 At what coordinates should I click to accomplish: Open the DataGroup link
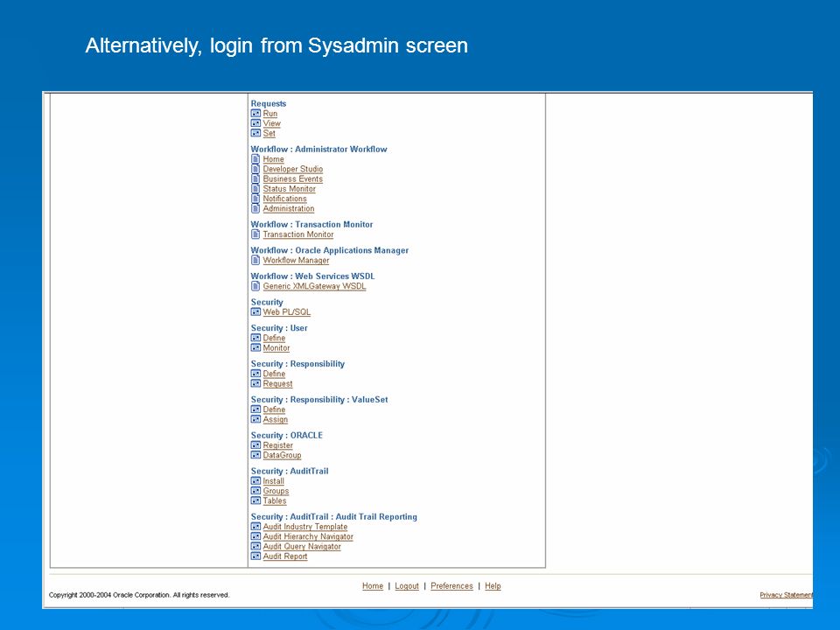click(x=282, y=455)
